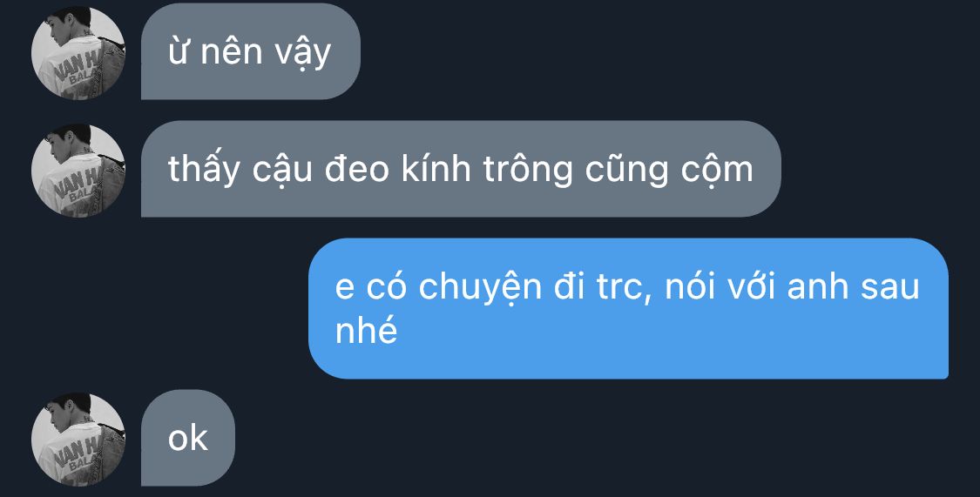Click the word "thấy" in the second message

(x=204, y=169)
